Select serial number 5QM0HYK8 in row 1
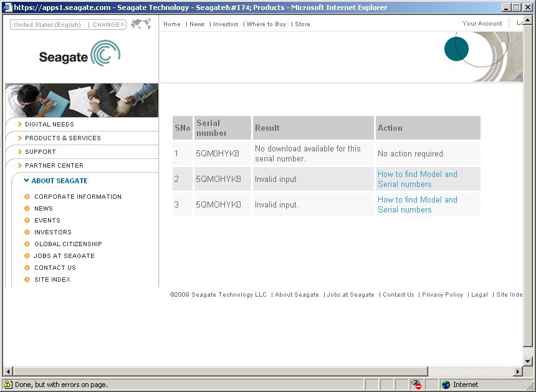The width and height of the screenshot is (536, 392). click(x=218, y=154)
